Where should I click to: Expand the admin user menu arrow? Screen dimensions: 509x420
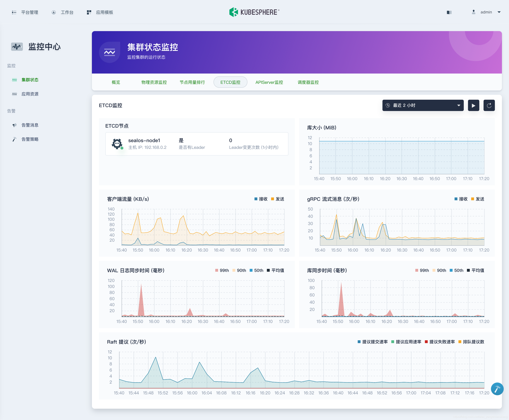pyautogui.click(x=499, y=12)
